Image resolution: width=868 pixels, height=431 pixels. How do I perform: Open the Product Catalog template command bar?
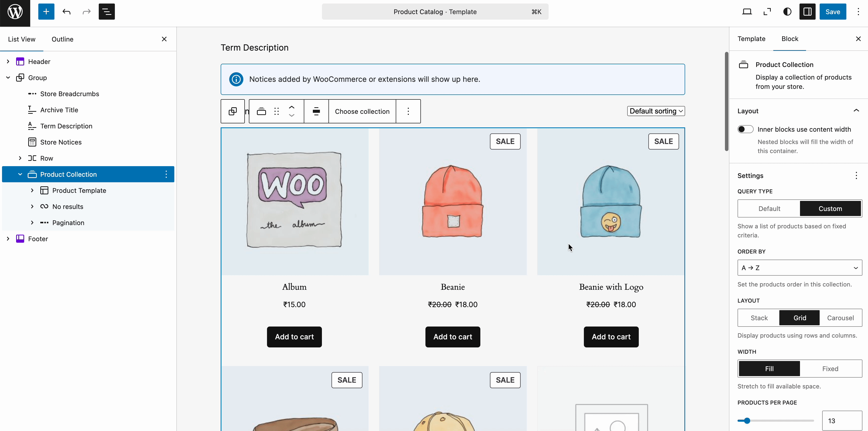(x=435, y=12)
